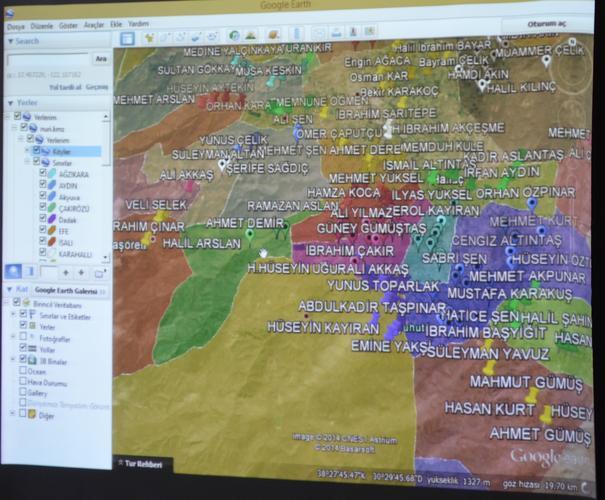This screenshot has height=500, width=605.
Task: Click the Akyuva blue color swatch
Action: (52, 196)
